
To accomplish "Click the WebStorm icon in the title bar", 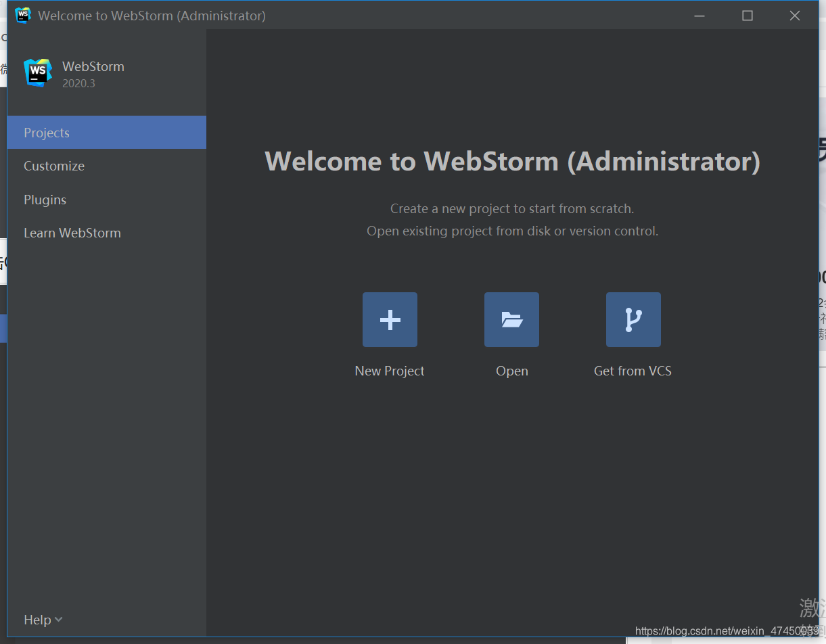I will click(23, 16).
